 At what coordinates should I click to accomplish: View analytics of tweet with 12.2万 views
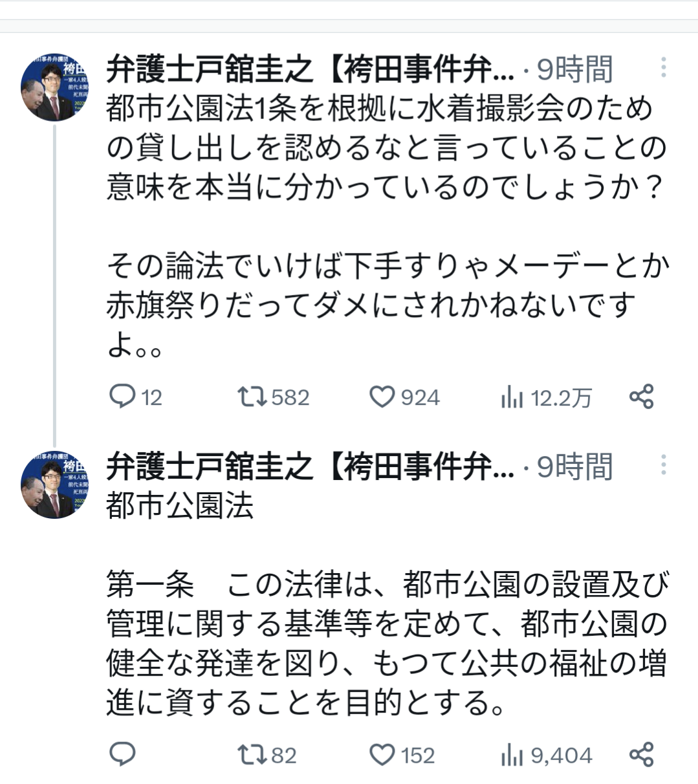pyautogui.click(x=512, y=398)
